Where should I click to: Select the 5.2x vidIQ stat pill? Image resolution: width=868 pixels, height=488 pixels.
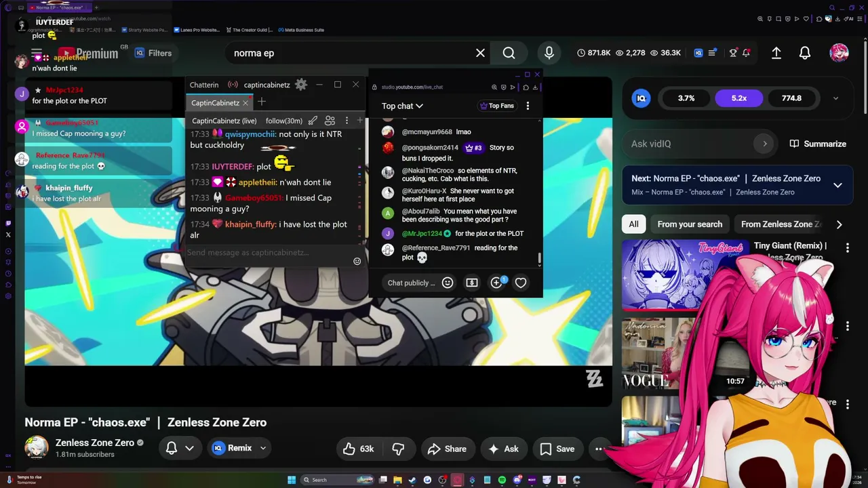click(x=739, y=98)
